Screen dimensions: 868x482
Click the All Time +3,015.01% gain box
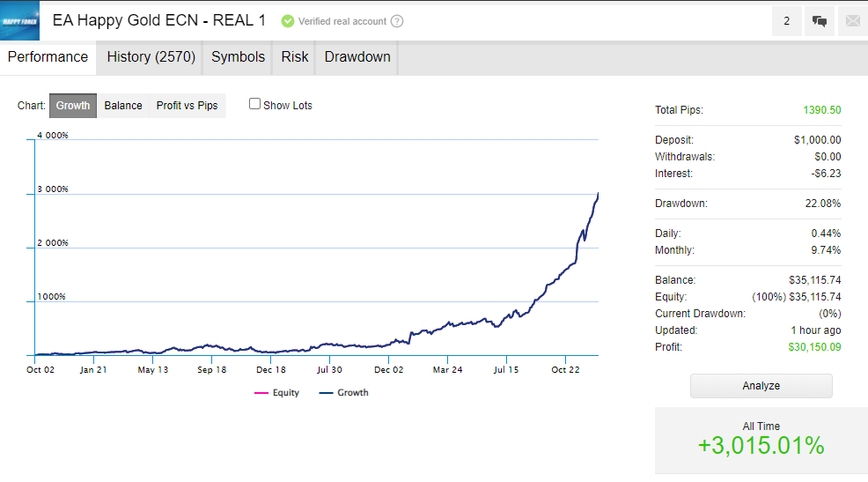[x=761, y=440]
